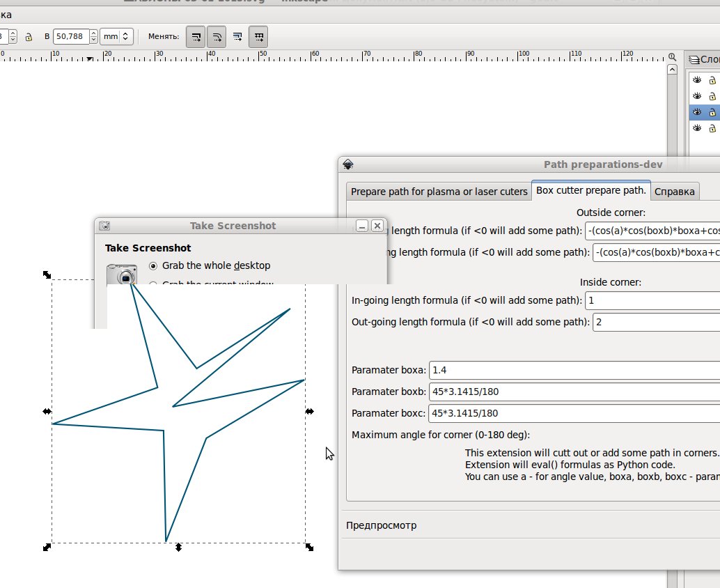Screen dimensions: 720x588
Task: Lock the second layer via padlock icon
Action: 712,96
